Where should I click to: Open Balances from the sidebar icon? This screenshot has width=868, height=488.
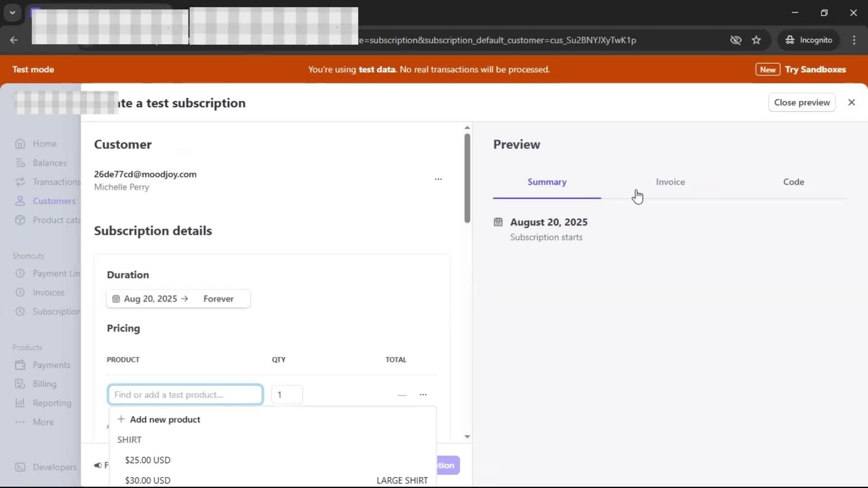click(20, 163)
